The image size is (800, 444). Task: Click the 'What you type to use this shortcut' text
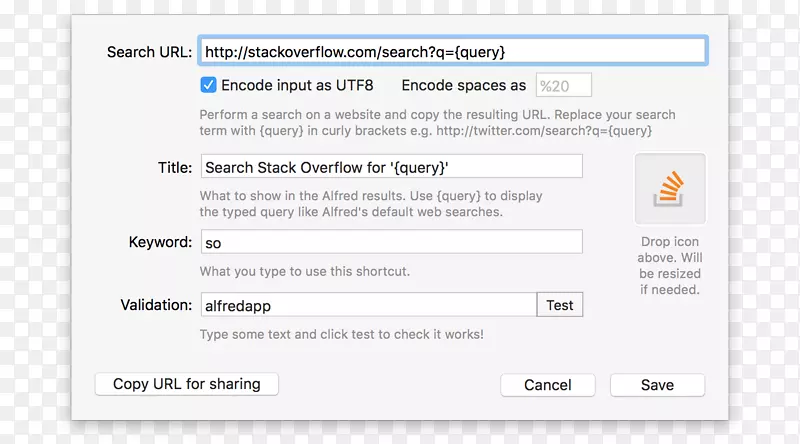click(305, 271)
